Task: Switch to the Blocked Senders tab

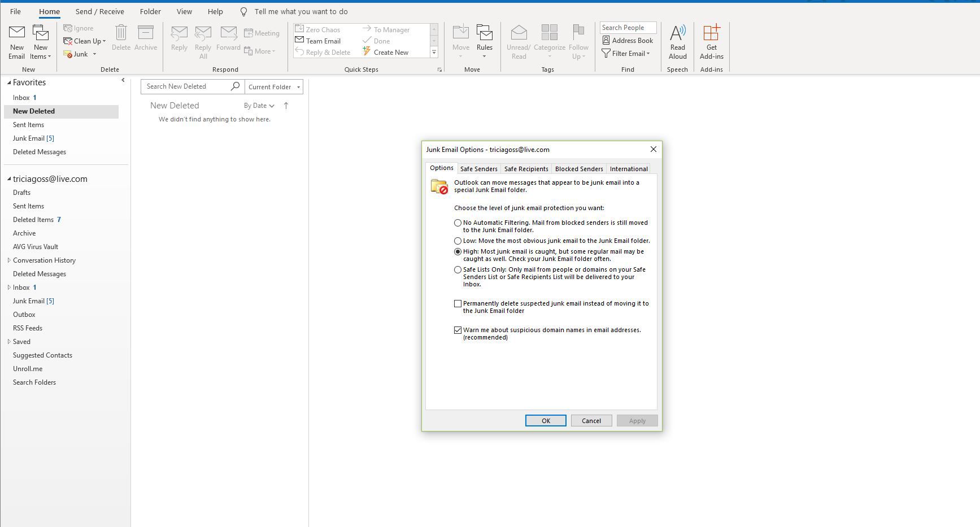Action: [579, 169]
